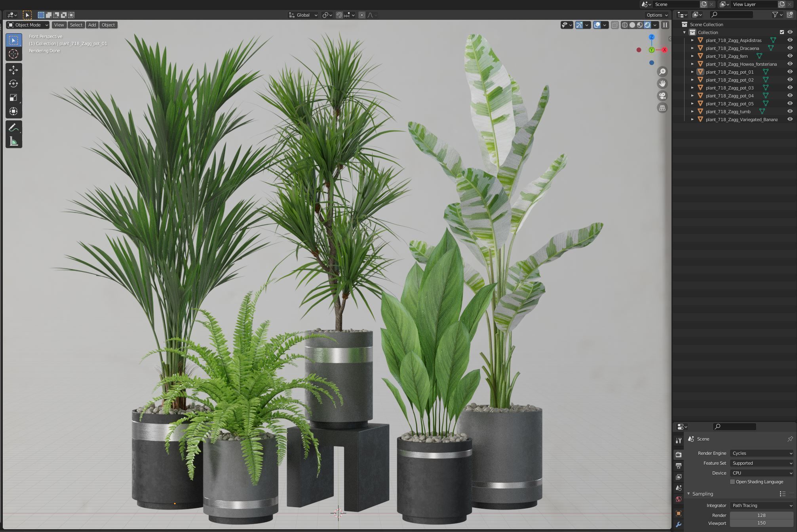Open the Object properties tab
This screenshot has width=797, height=532.
tap(679, 513)
